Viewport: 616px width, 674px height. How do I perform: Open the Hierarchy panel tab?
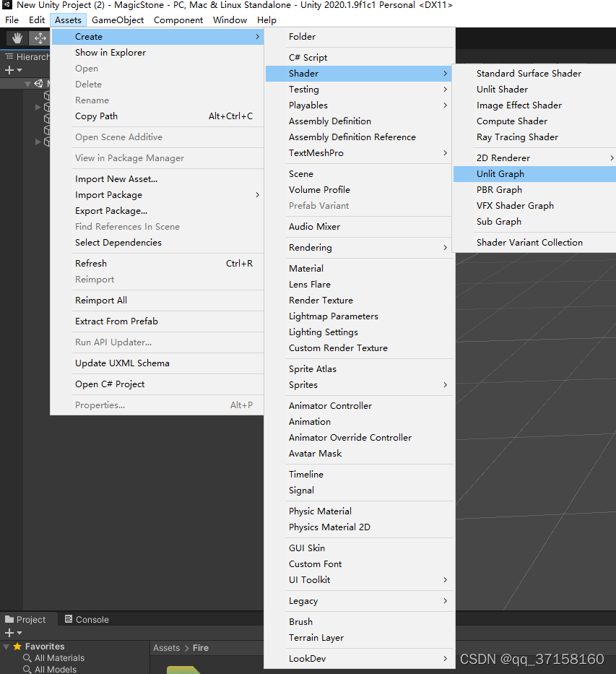tap(27, 57)
